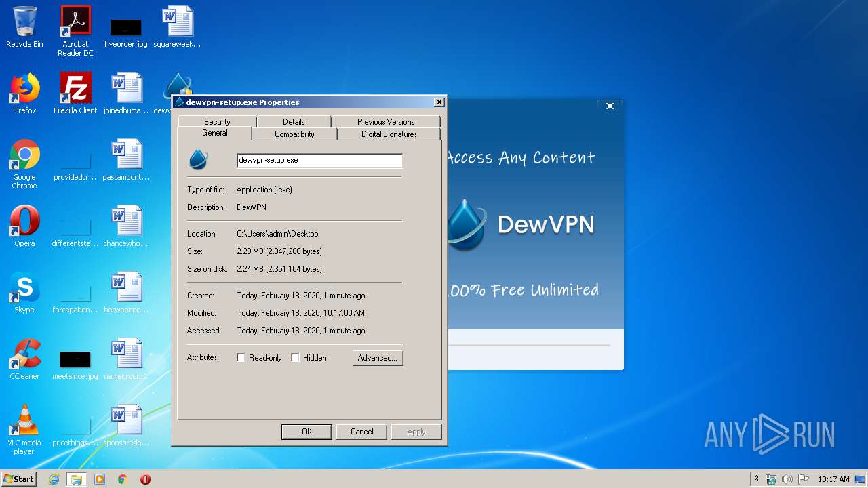Open FileZilla Client shortcut

[x=75, y=94]
